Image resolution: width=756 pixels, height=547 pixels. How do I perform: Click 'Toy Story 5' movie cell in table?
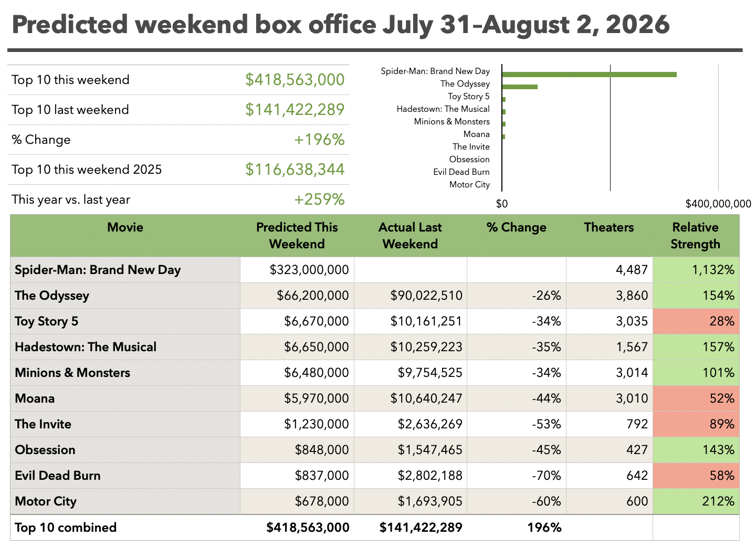[x=125, y=321]
